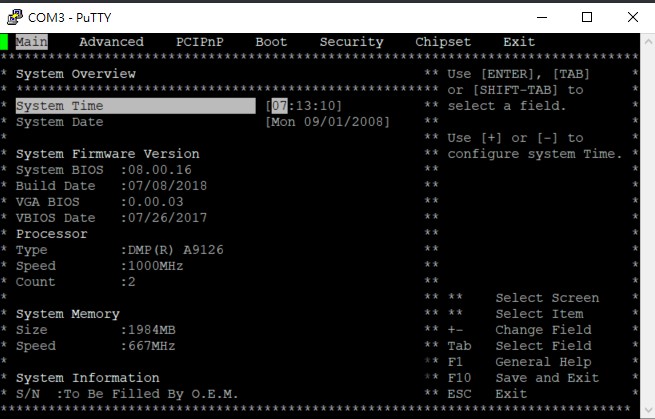655x419 pixels.
Task: Click the processor Count value 2
Action: tap(132, 282)
